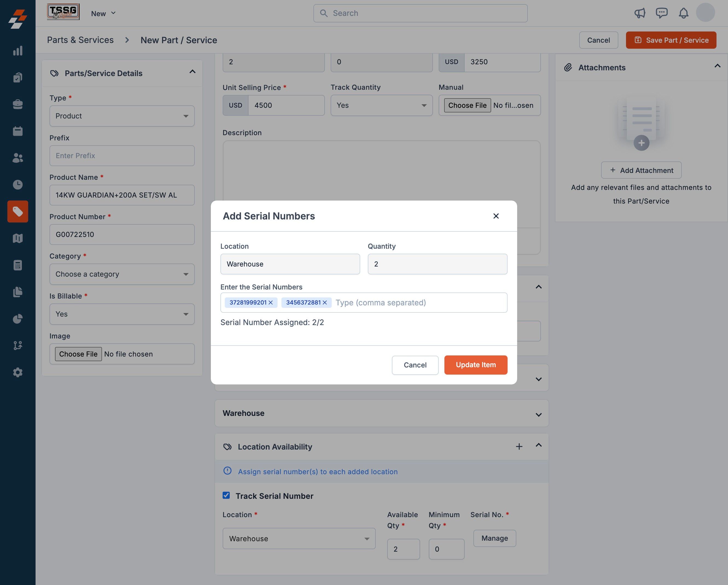Open settings gear in sidebar
Image resolution: width=728 pixels, height=585 pixels.
[x=18, y=372]
